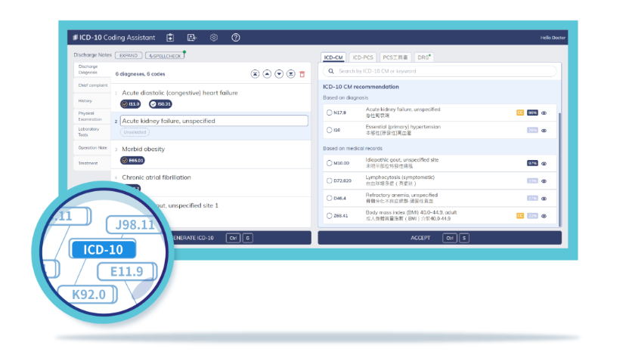Toggle the I11.0 code chip
This screenshot has width=626, height=364.
click(x=131, y=104)
